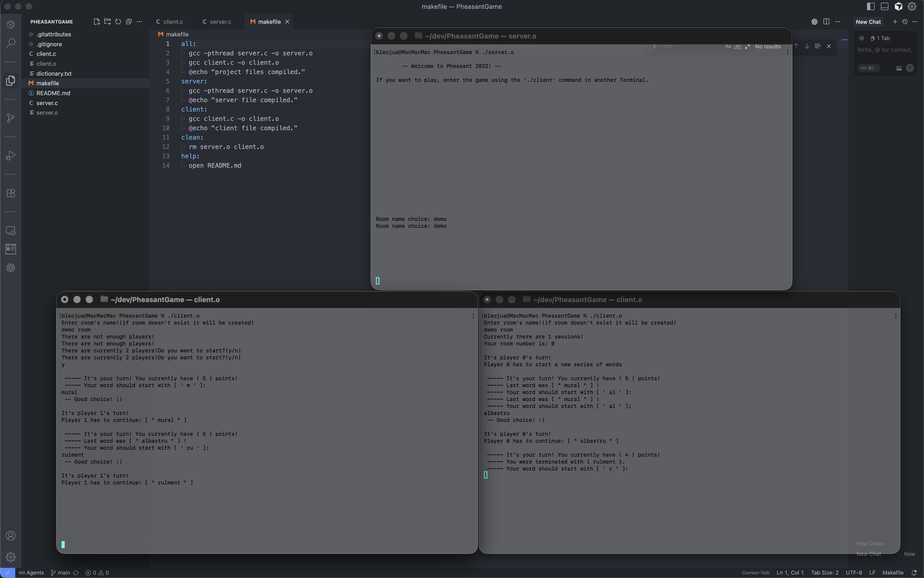The height and width of the screenshot is (578, 924).
Task: Open .gitattributes in Explorer
Action: pos(85,34)
